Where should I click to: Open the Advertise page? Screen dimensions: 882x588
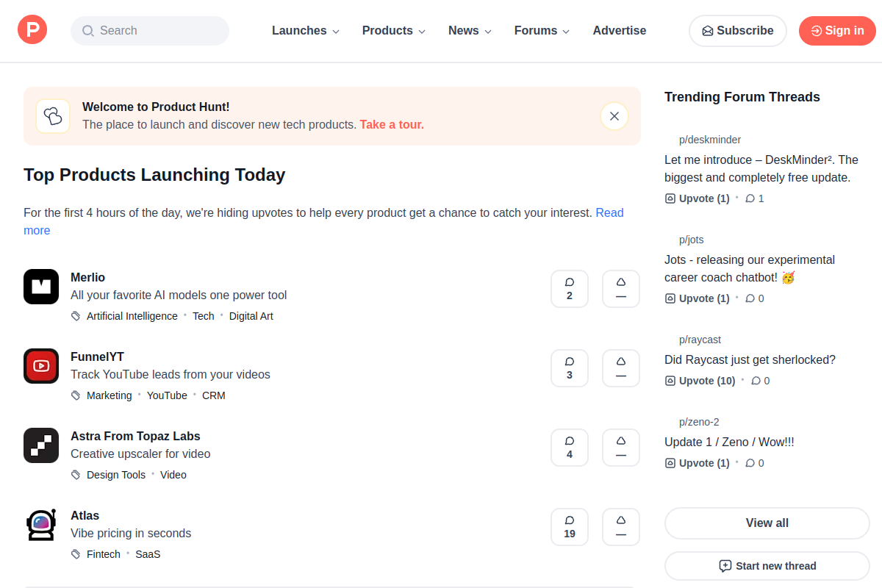(620, 31)
